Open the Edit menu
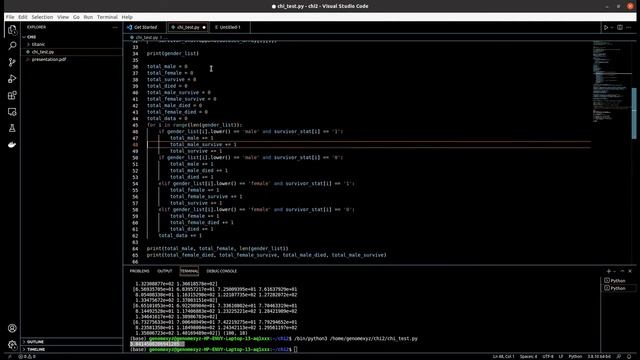Image resolution: width=640 pixels, height=360 pixels. click(x=23, y=17)
